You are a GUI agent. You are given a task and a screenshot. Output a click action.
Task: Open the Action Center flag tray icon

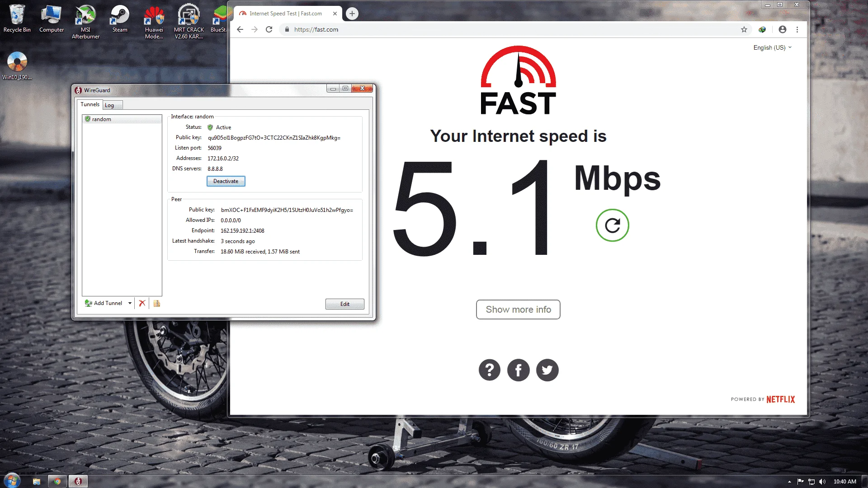click(x=801, y=482)
